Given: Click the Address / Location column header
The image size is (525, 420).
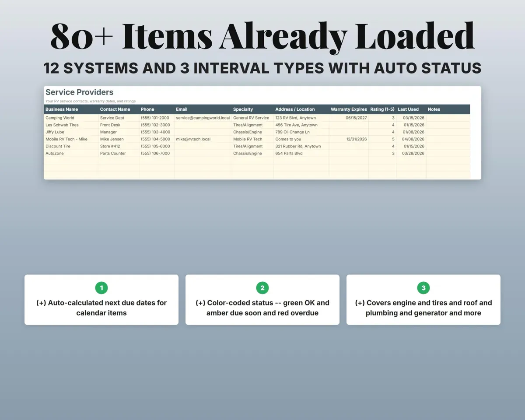Looking at the screenshot, I should [x=301, y=109].
